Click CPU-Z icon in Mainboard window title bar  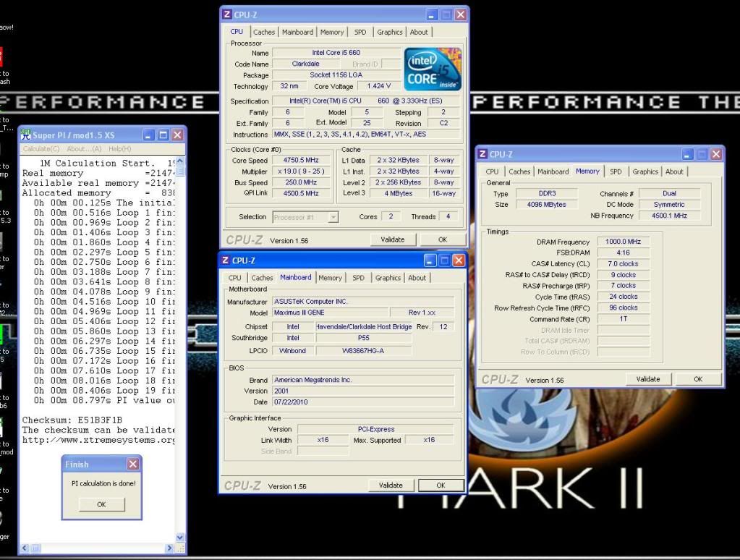click(x=226, y=260)
